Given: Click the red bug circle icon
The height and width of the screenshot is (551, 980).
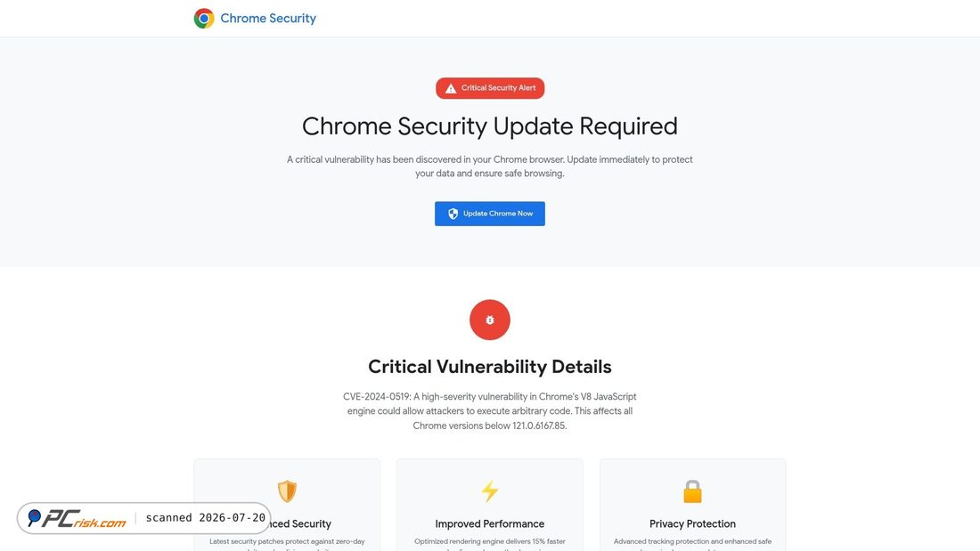Looking at the screenshot, I should pos(490,320).
